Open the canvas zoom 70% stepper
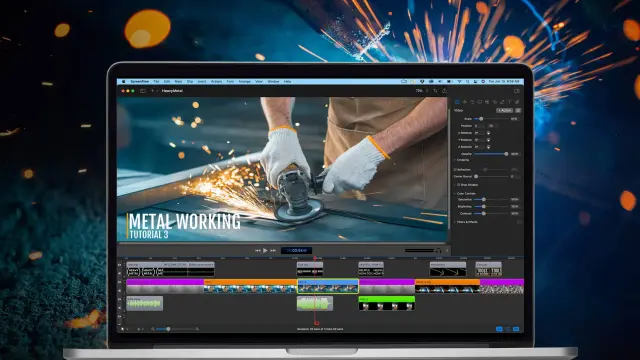 (427, 91)
